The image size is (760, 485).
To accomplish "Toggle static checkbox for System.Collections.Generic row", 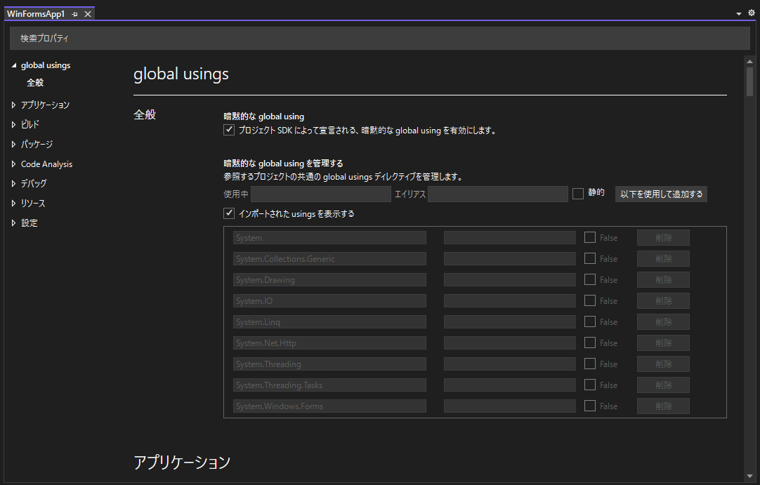I will [x=590, y=259].
